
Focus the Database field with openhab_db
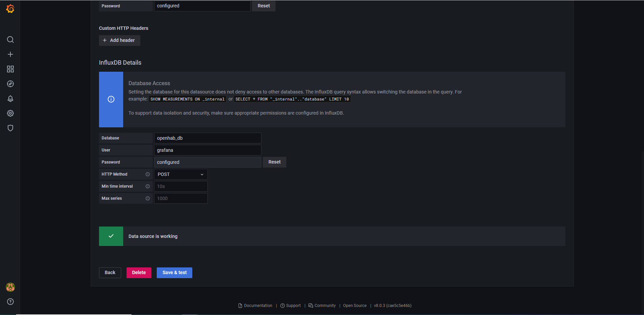208,138
